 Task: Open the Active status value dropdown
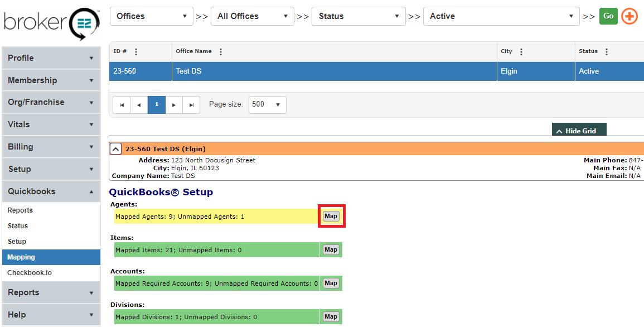pyautogui.click(x=501, y=16)
